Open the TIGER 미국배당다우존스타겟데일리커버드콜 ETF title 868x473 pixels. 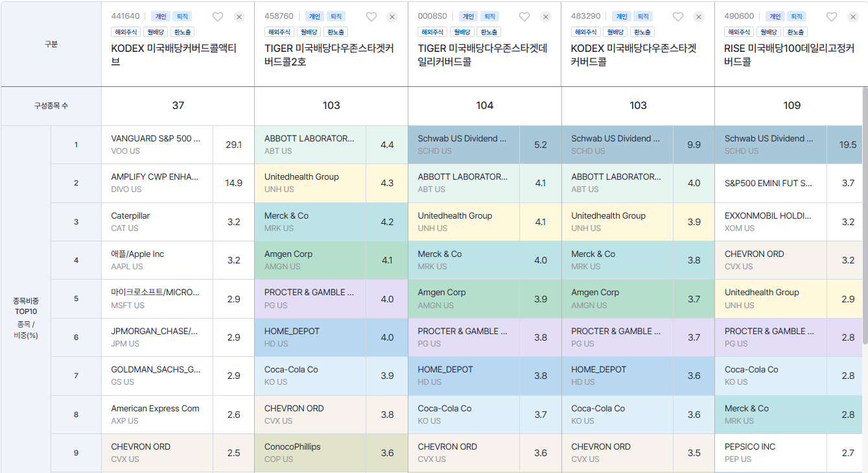(x=482, y=55)
